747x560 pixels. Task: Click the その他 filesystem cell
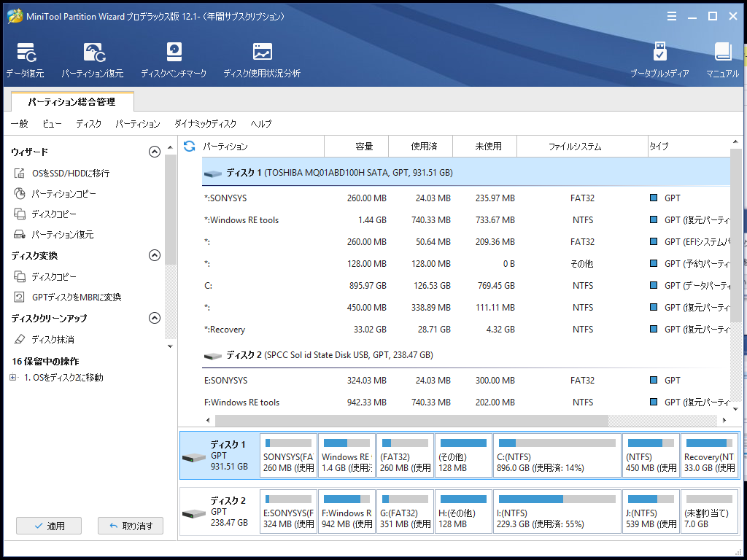pos(582,264)
